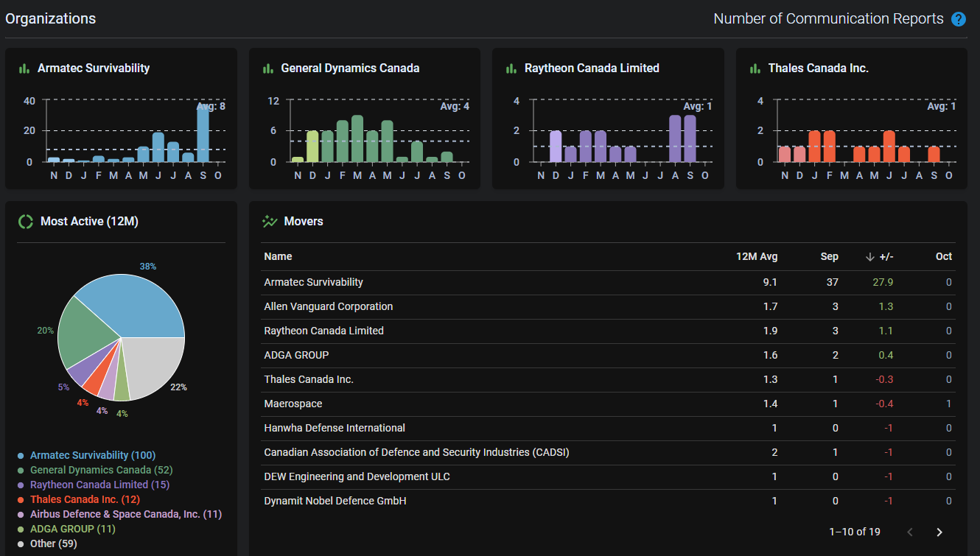Open Thales Canada Inc. row in Movers
980x556 pixels.
pyautogui.click(x=608, y=379)
